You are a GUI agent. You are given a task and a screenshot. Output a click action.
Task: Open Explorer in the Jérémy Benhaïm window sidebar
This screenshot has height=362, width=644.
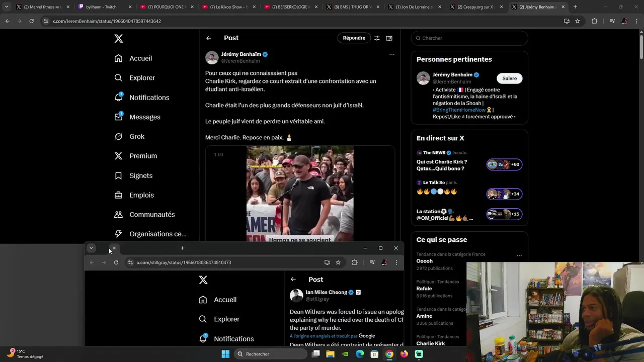click(135, 78)
